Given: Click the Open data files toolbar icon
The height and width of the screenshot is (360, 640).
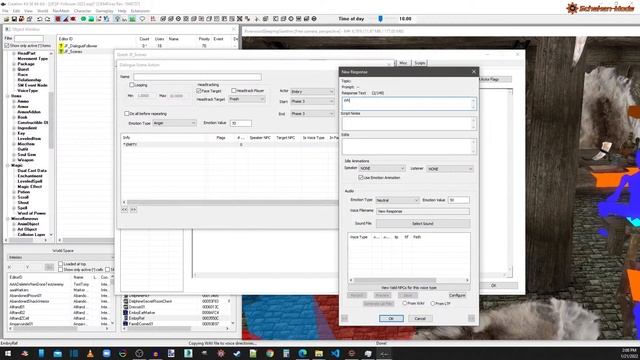Looking at the screenshot, I should point(6,19).
